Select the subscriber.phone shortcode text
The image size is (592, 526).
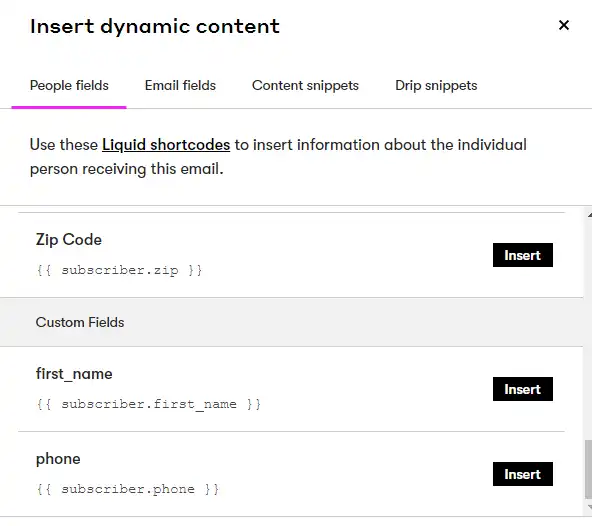pyautogui.click(x=128, y=489)
